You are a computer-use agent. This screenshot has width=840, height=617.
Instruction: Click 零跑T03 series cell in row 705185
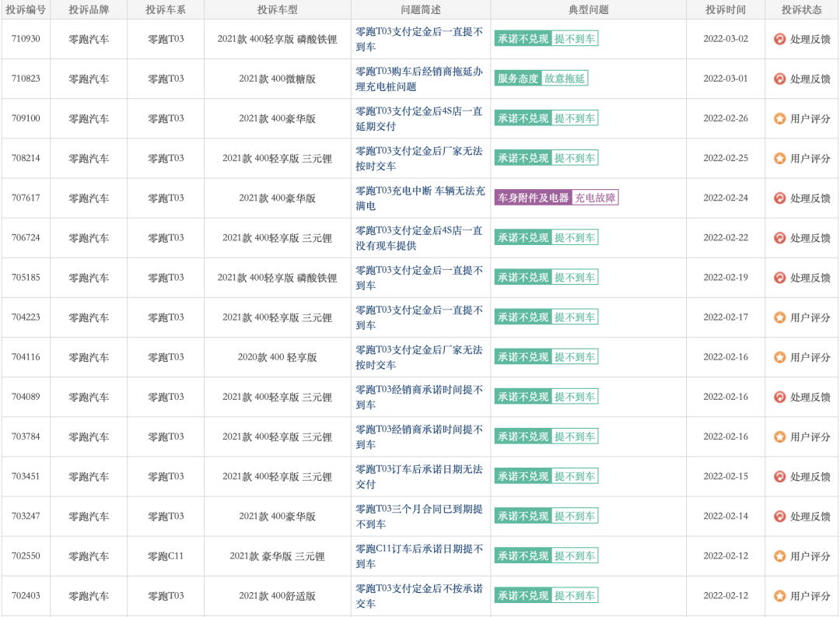tap(166, 278)
